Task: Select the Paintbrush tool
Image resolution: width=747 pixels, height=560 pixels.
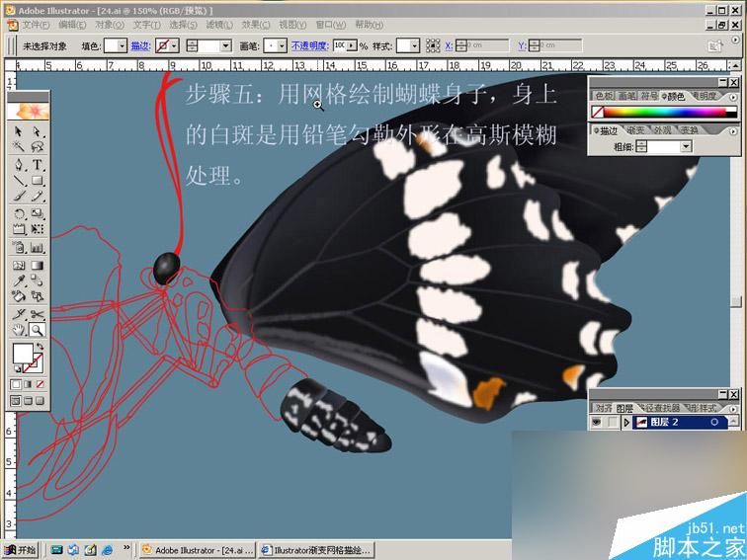Action: tap(19, 197)
